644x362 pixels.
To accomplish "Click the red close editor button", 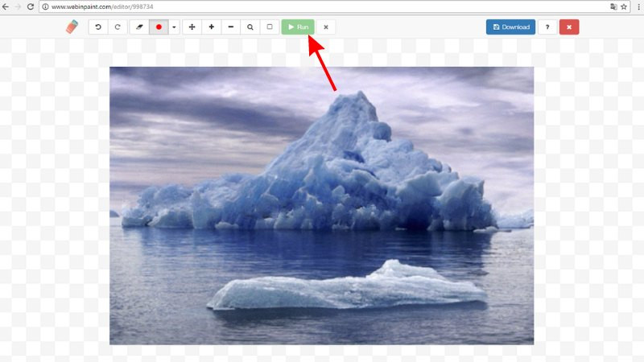I will 569,27.
